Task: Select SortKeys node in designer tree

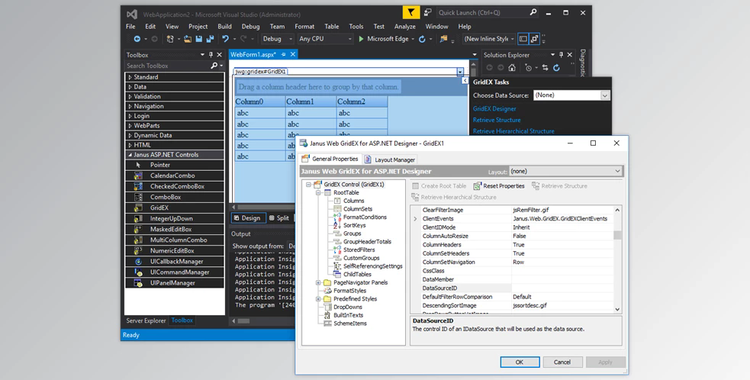Action: [x=354, y=225]
